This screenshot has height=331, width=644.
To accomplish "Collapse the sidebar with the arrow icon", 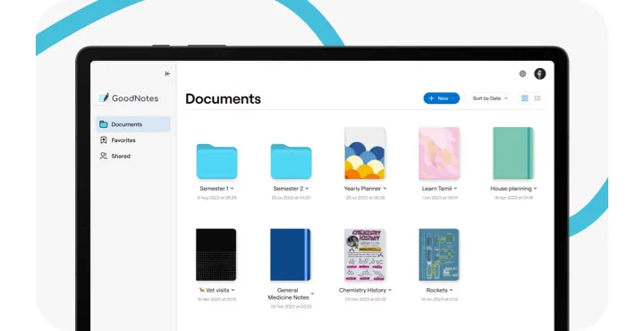I will [167, 74].
